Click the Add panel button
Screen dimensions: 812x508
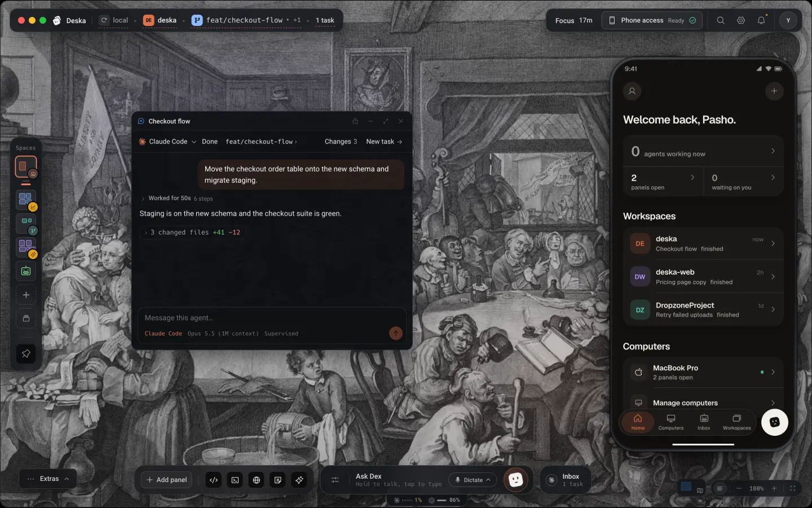point(166,480)
